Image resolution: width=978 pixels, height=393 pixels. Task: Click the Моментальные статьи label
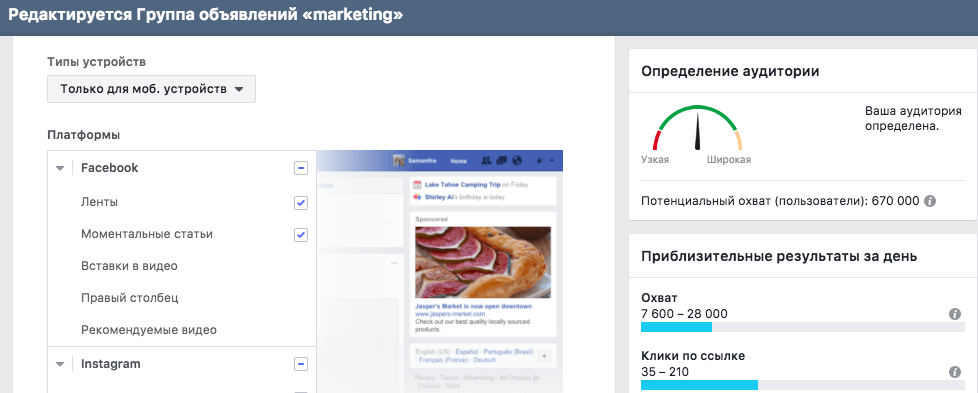[x=147, y=235]
